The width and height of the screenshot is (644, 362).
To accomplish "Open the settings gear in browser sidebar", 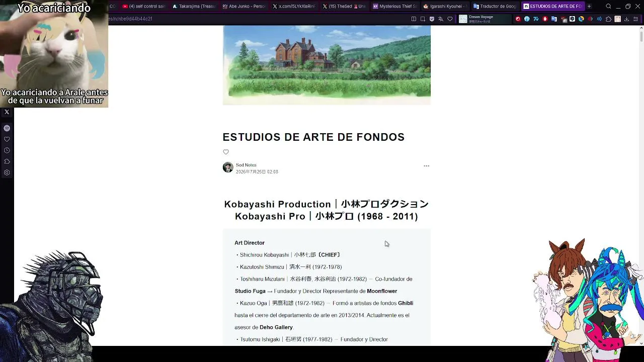I will pos(7,172).
